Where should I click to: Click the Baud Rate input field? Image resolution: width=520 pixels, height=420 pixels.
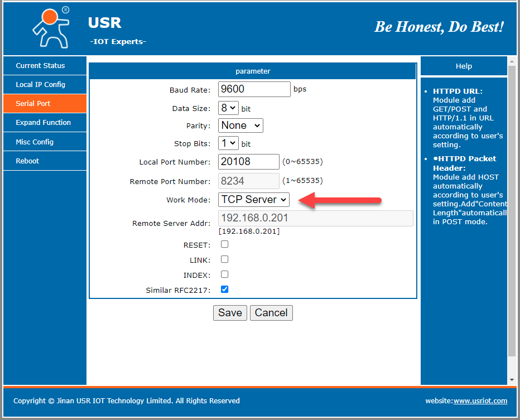click(x=254, y=89)
